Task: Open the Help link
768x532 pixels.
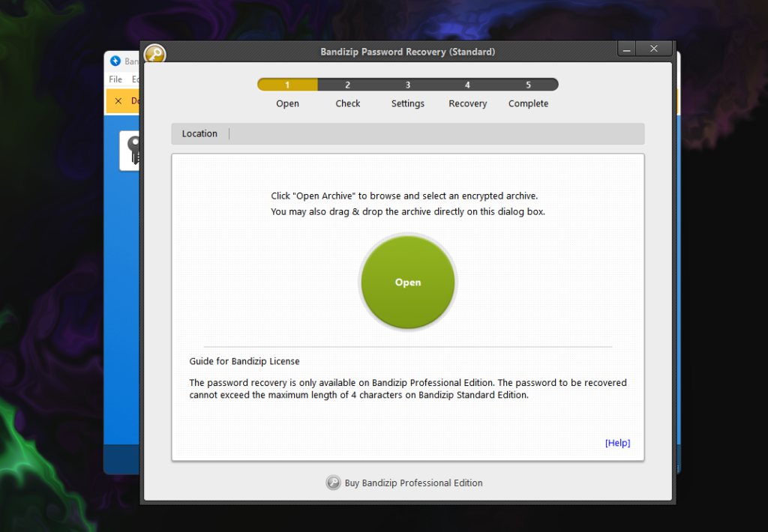Action: pyautogui.click(x=617, y=443)
